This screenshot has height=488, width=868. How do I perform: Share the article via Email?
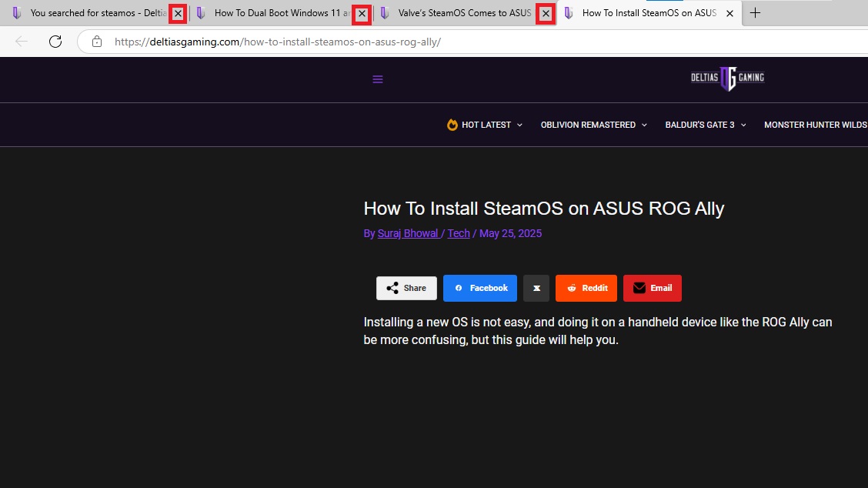(653, 288)
